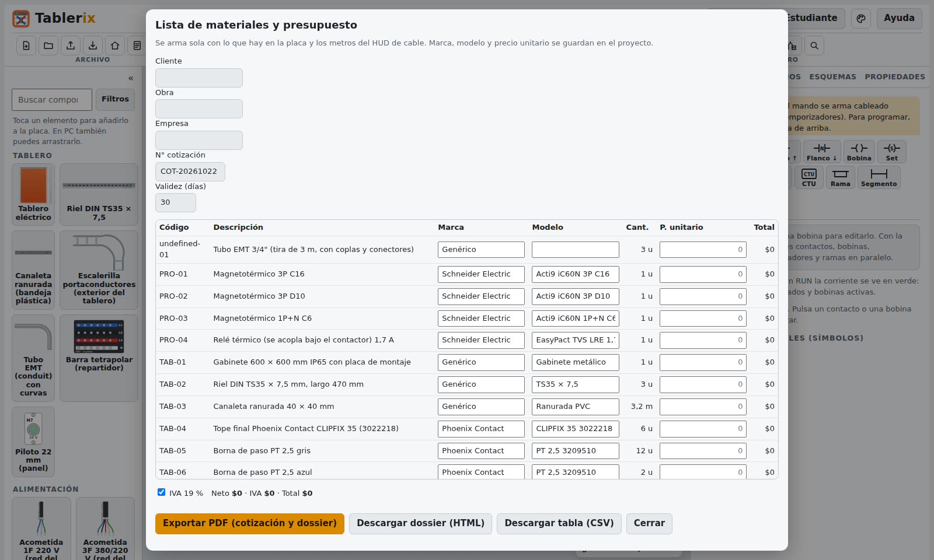Screen dimensions: 934x560
Task: Click the Buscar componente search box
Action: click(x=52, y=100)
